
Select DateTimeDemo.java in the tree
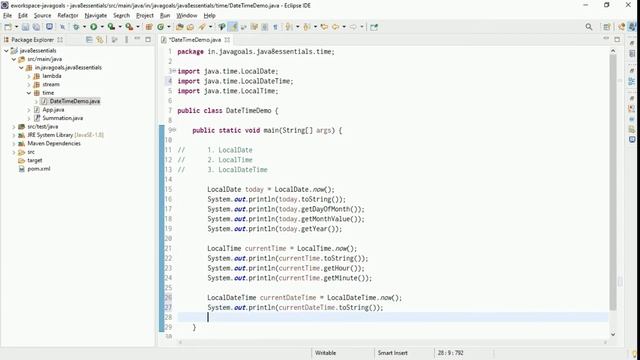(x=75, y=101)
